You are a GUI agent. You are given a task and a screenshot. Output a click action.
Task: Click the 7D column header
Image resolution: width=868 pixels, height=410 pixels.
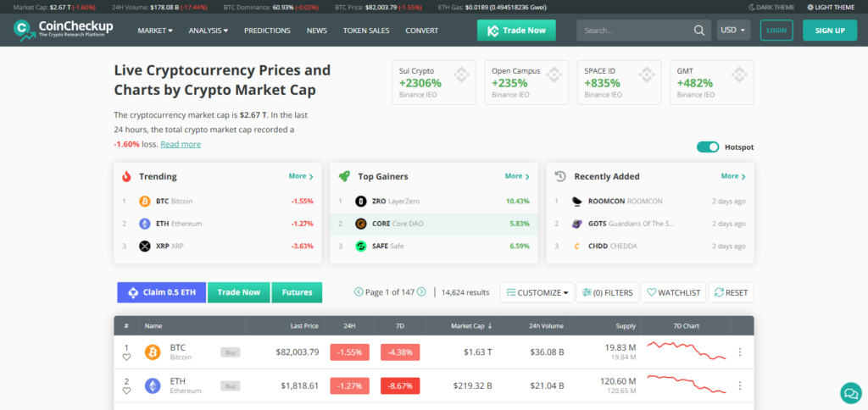coord(400,326)
